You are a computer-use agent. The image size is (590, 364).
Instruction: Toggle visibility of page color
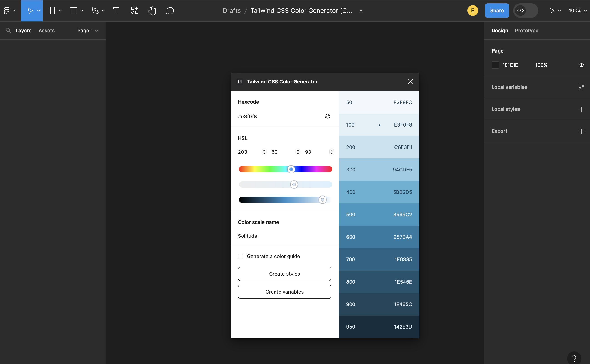pyautogui.click(x=582, y=65)
